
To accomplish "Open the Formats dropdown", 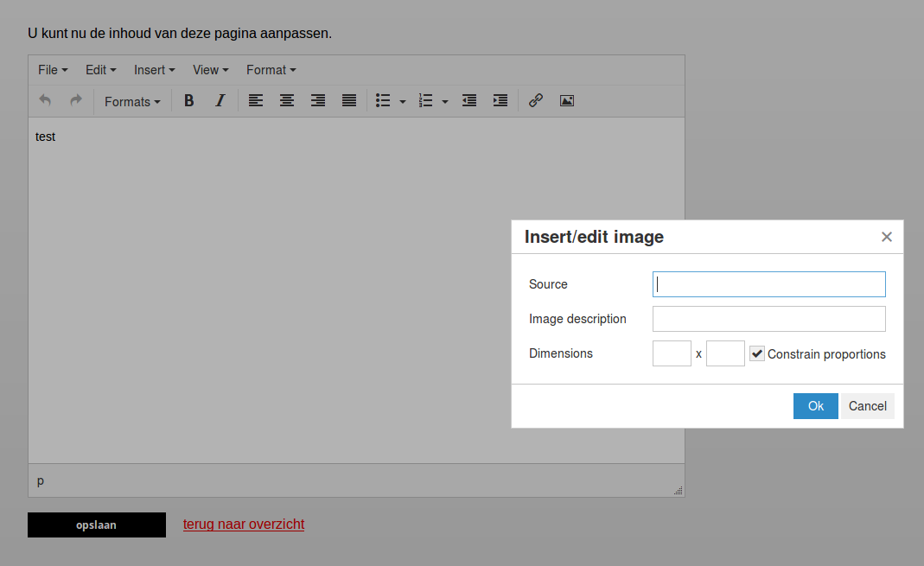I will tap(132, 101).
